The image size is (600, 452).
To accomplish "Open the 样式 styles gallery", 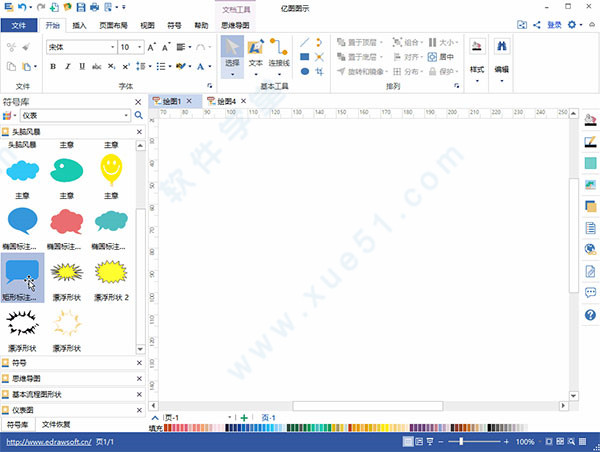I will pyautogui.click(x=477, y=55).
